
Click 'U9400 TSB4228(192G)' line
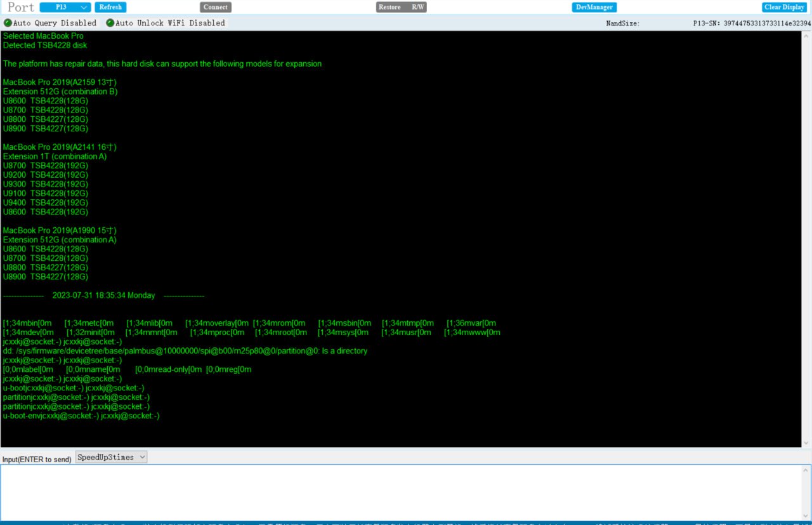[46, 203]
